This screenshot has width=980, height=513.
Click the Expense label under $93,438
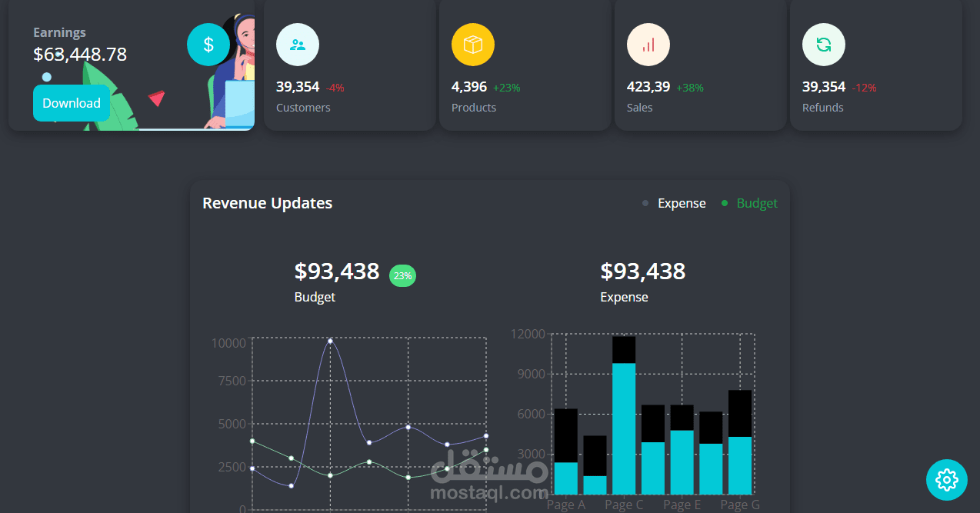pos(624,297)
